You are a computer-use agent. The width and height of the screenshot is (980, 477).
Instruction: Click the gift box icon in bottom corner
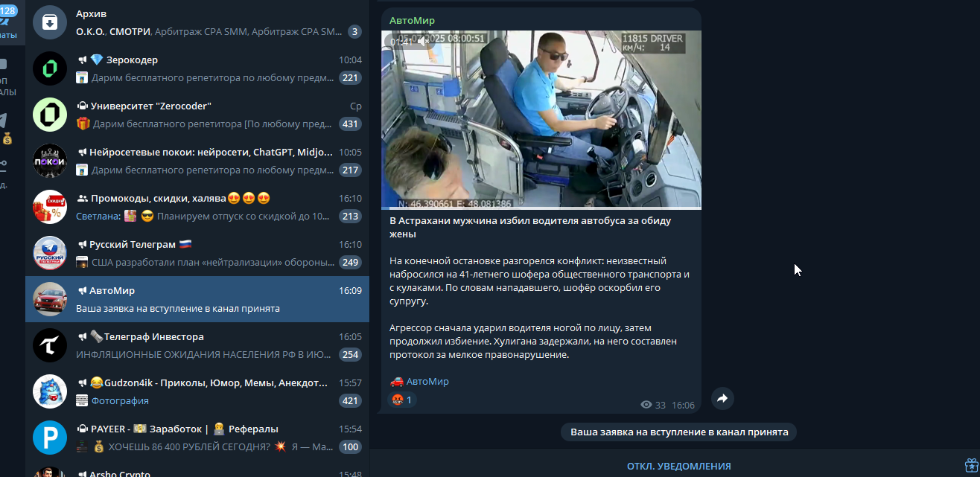(x=971, y=466)
